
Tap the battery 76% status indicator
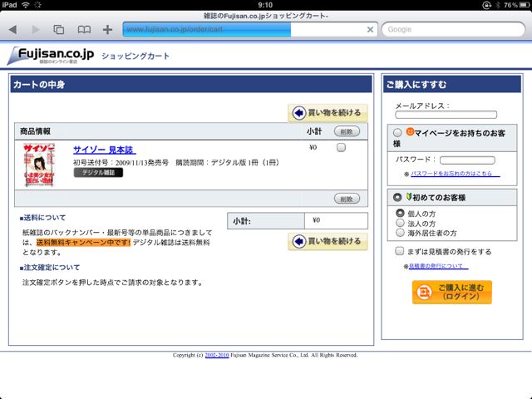pos(517,5)
